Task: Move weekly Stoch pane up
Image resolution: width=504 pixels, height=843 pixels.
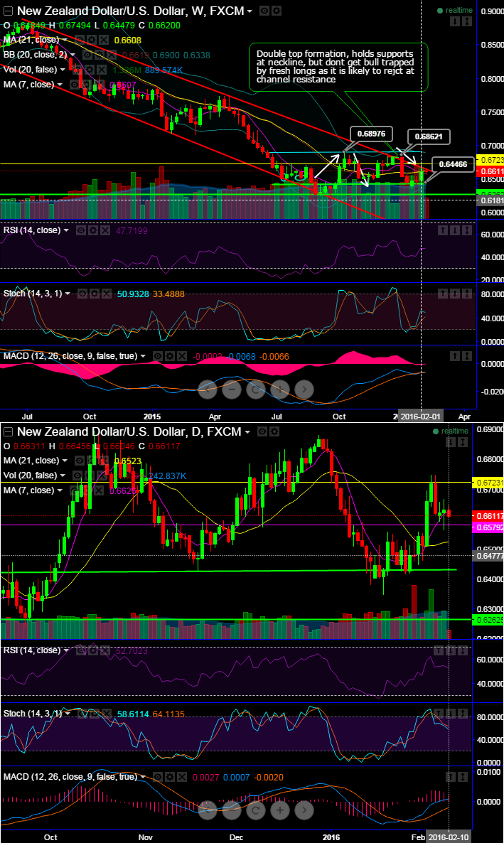Action: coord(442,294)
